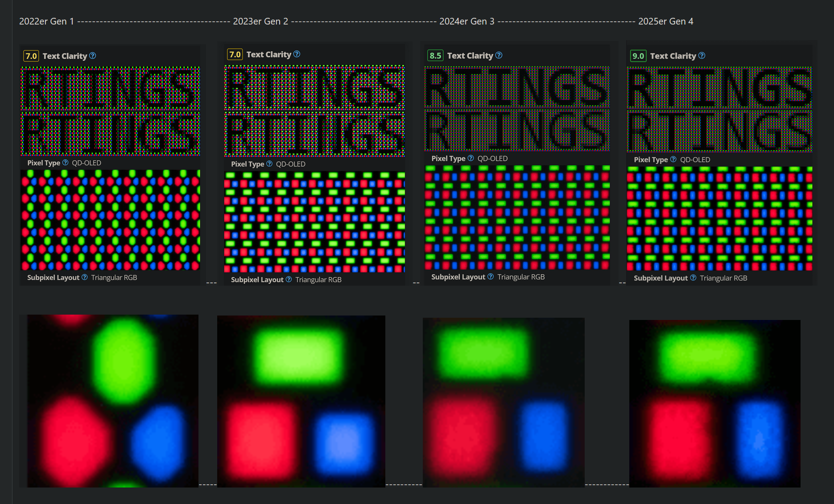Click 'Pixel Type' label in Gen 1 panel
This screenshot has width=834, height=504.
pyautogui.click(x=44, y=163)
